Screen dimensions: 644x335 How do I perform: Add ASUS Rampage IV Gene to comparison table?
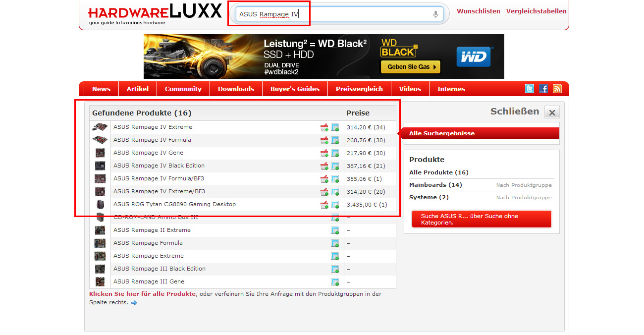pos(335,153)
